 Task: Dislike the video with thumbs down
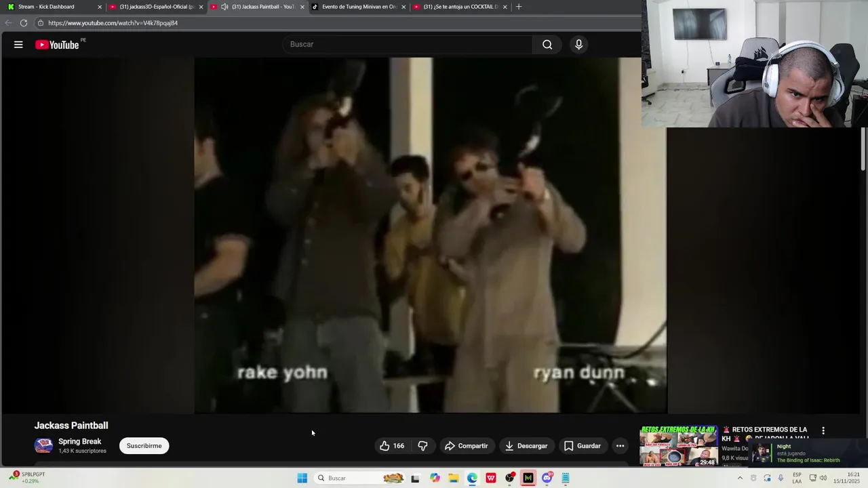click(422, 446)
